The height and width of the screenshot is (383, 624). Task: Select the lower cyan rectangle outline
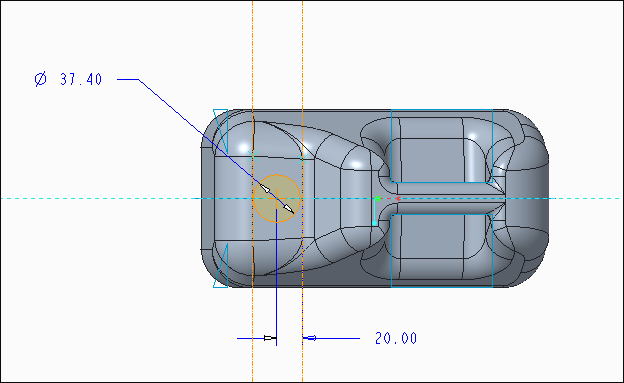pyautogui.click(x=442, y=251)
